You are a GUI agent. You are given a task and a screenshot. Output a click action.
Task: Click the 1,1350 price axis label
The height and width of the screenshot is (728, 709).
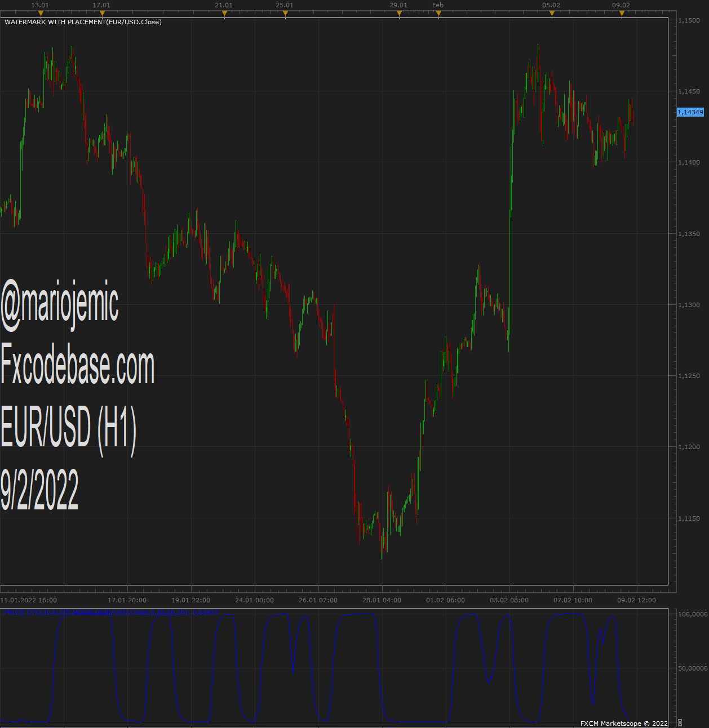(689, 234)
